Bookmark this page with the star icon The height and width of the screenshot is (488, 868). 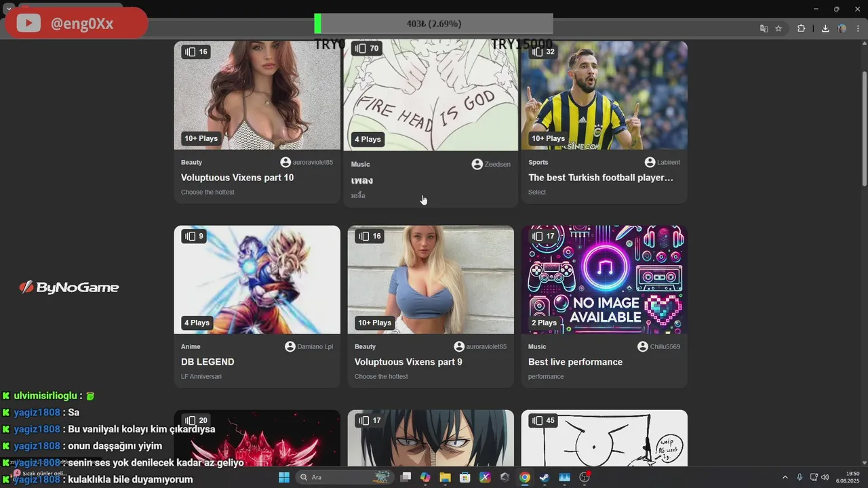(x=778, y=28)
